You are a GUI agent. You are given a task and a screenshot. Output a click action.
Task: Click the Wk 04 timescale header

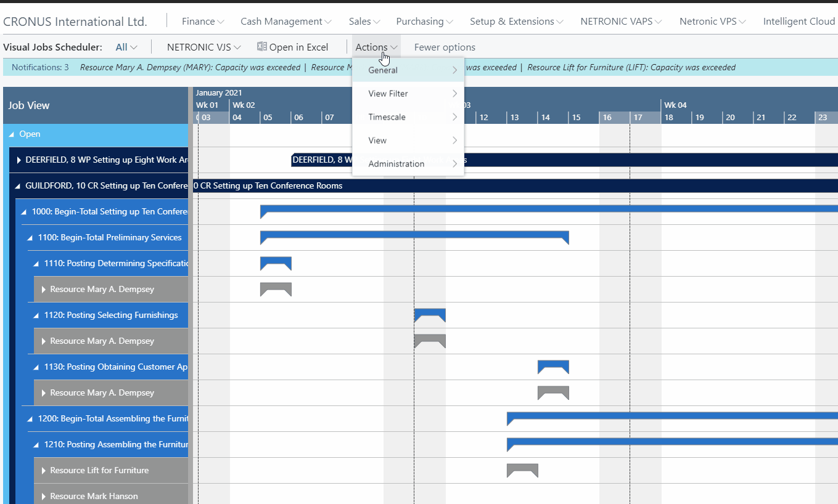(675, 105)
